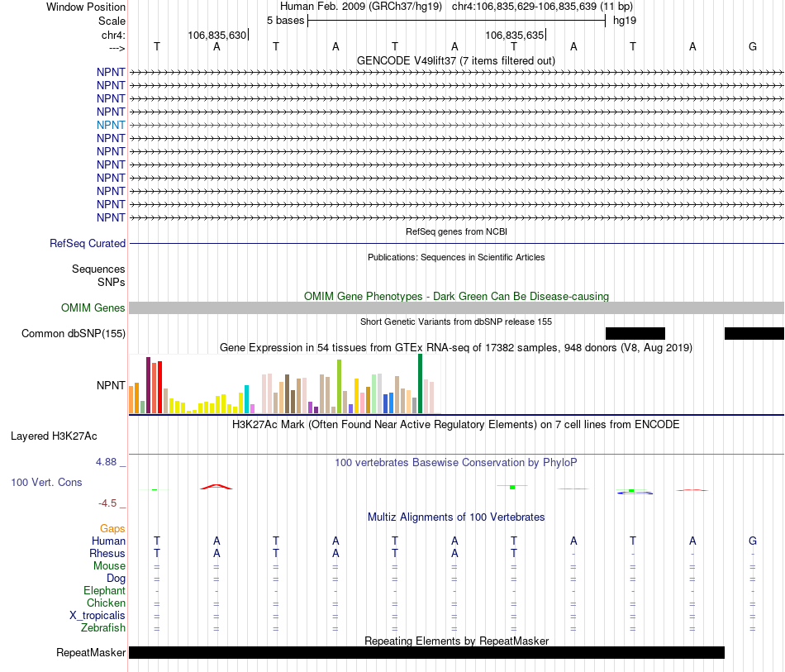Screen dimensions: 785x672
Task: Click the chr4: ruler label
Action: (x=113, y=35)
